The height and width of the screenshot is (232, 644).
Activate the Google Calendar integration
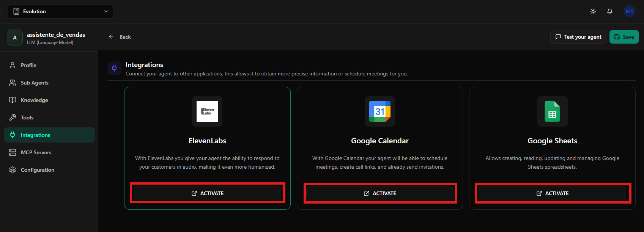coord(380,193)
